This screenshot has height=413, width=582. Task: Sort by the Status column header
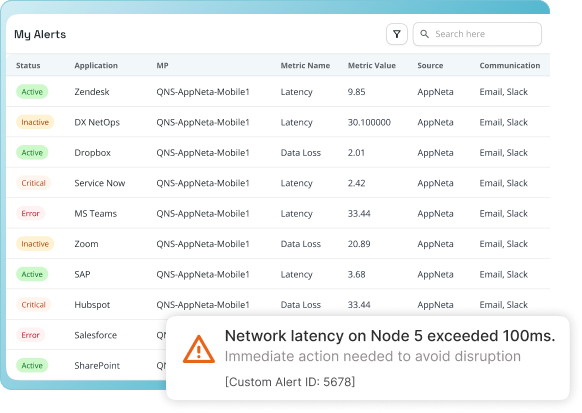tap(28, 66)
